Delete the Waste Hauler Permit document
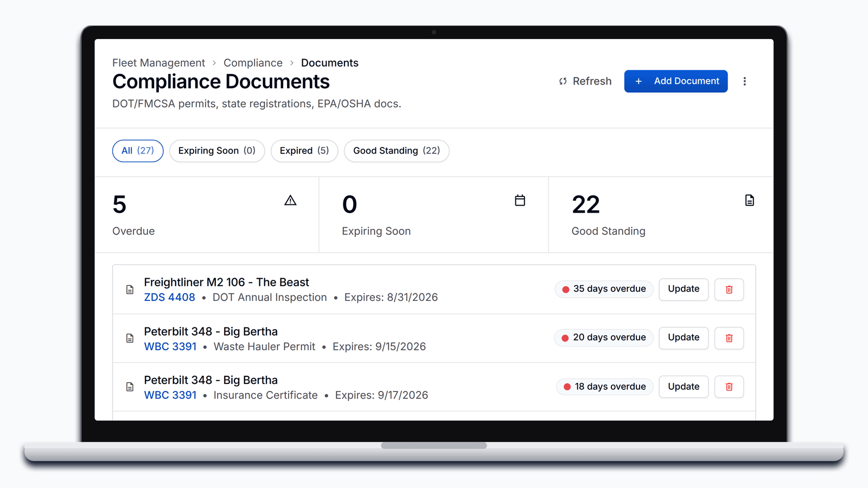The height and width of the screenshot is (488, 868). 729,338
